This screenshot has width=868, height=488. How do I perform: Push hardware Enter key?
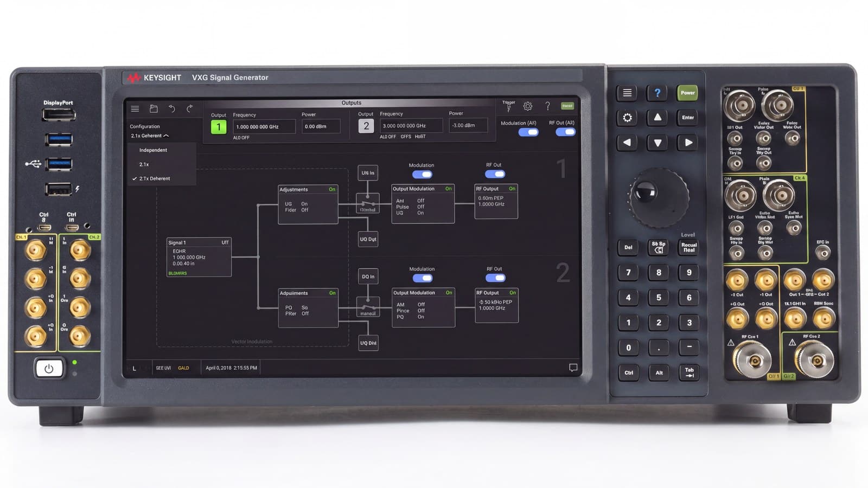point(688,118)
